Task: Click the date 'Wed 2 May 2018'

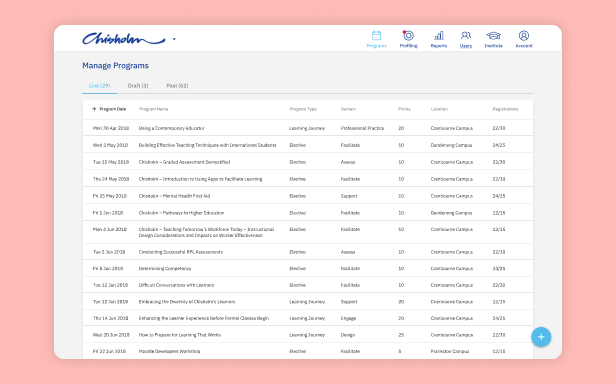Action: 110,145
